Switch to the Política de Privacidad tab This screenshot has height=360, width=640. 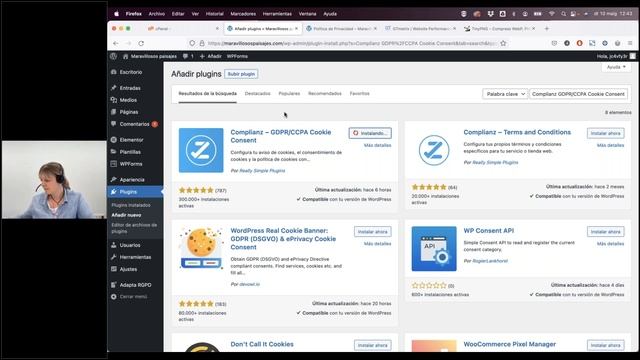point(342,29)
